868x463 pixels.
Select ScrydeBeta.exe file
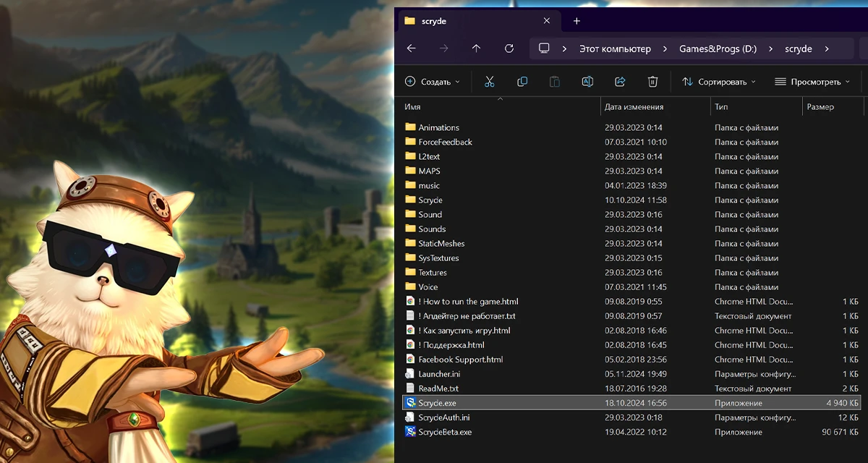pyautogui.click(x=445, y=432)
